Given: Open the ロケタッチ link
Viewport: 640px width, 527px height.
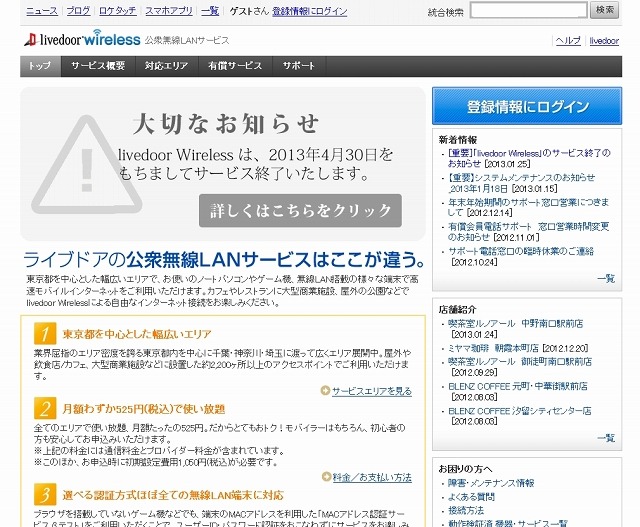Looking at the screenshot, I should [118, 11].
